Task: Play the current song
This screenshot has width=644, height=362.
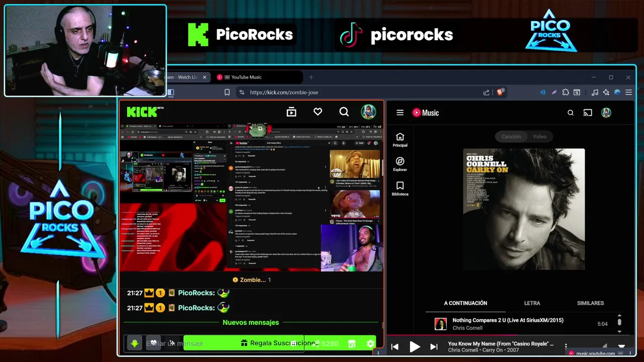Action: point(415,346)
